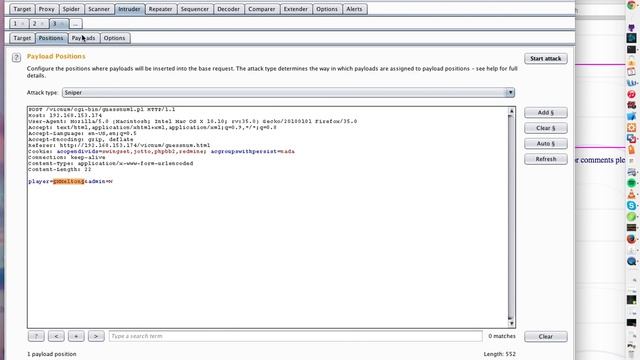Switch to Intruder attack tab 2
640x360 pixels.
coord(38,24)
